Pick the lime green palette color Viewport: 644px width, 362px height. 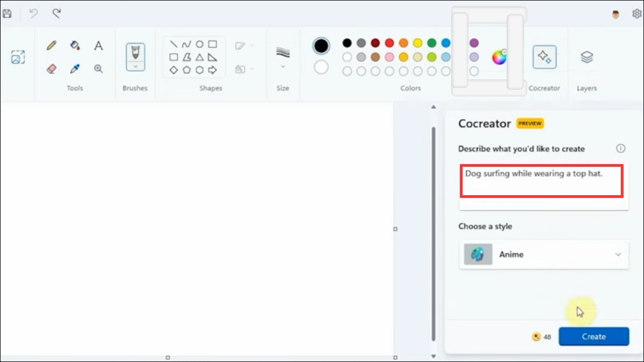click(x=432, y=57)
